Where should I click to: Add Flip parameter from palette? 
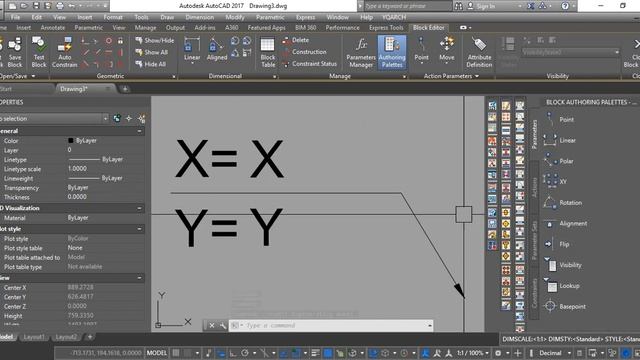556,244
